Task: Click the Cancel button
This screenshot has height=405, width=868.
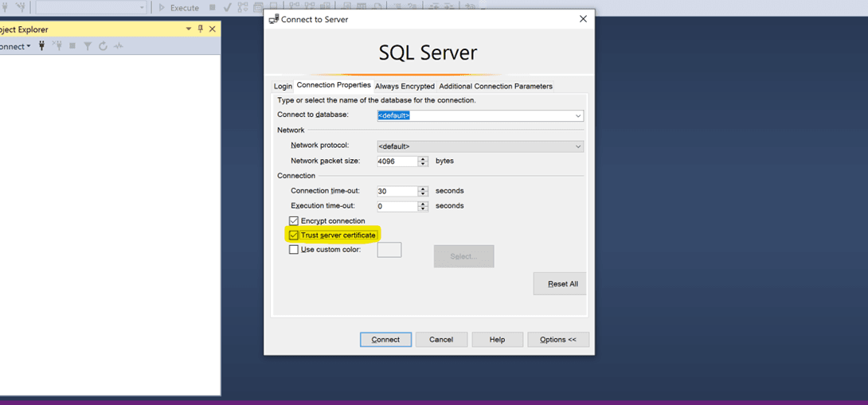Action: tap(441, 339)
